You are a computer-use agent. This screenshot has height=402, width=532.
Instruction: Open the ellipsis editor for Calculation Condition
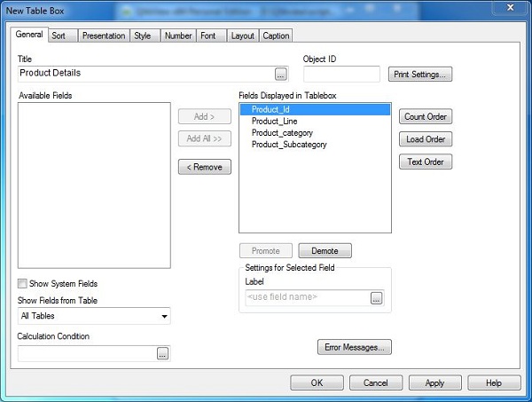click(x=163, y=353)
